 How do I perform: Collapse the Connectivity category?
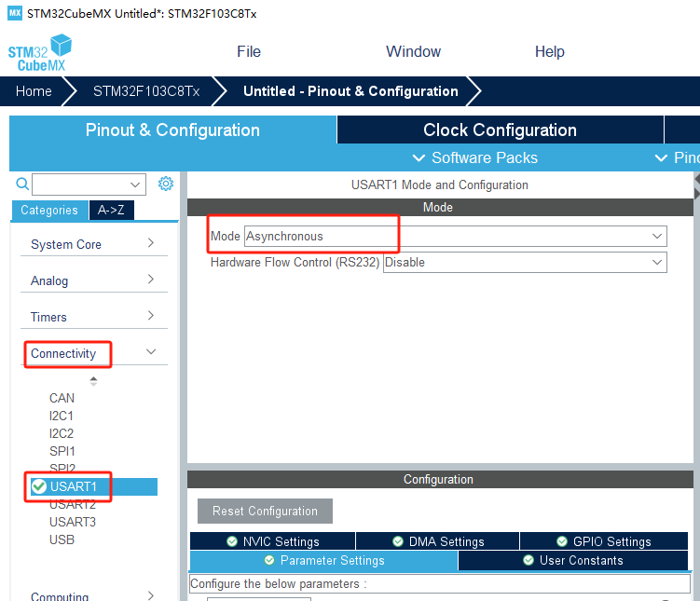coord(94,353)
